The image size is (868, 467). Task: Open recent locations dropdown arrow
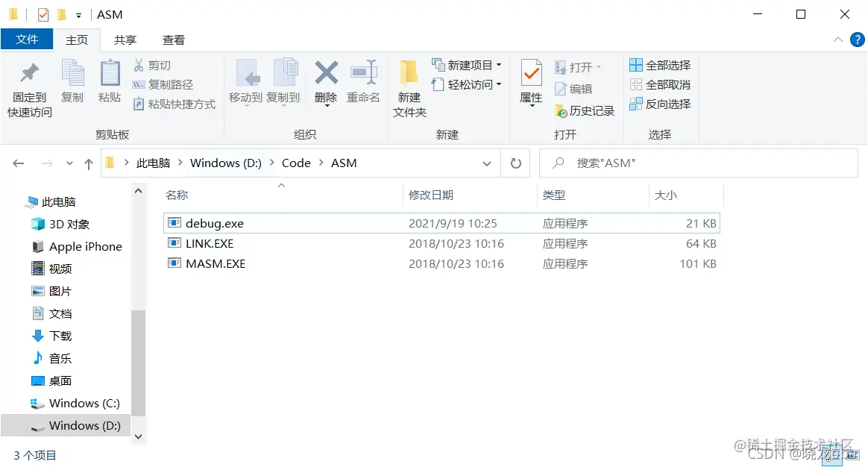(x=69, y=163)
